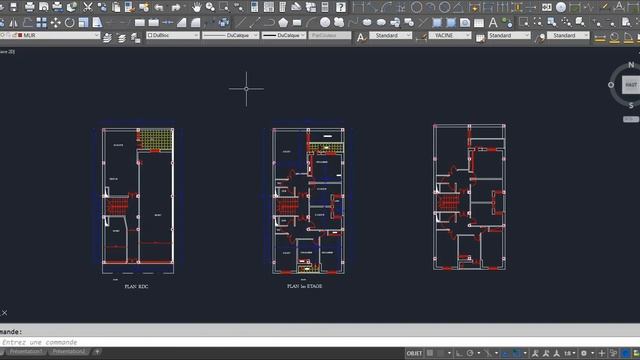Viewport: 640px width, 360px height.
Task: Click the Redo arrow icon
Action: pyautogui.click(x=176, y=7)
